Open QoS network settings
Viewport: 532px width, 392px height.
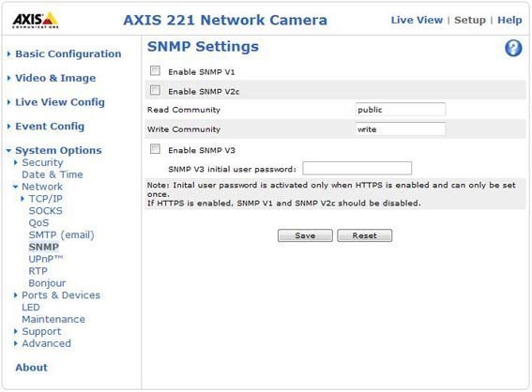pos(38,223)
